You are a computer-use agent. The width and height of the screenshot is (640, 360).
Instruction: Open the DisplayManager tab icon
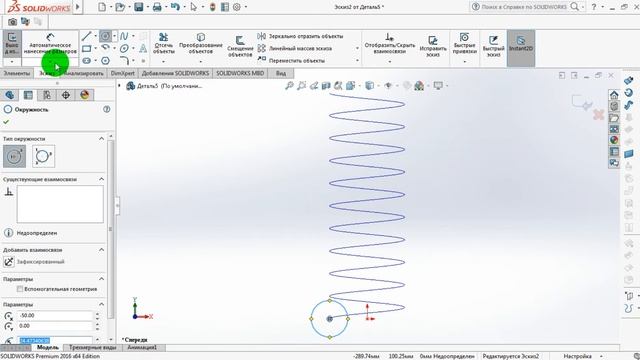(84, 95)
